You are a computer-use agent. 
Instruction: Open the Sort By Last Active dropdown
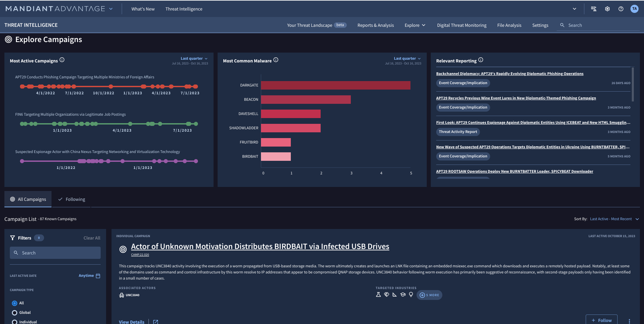tap(614, 219)
